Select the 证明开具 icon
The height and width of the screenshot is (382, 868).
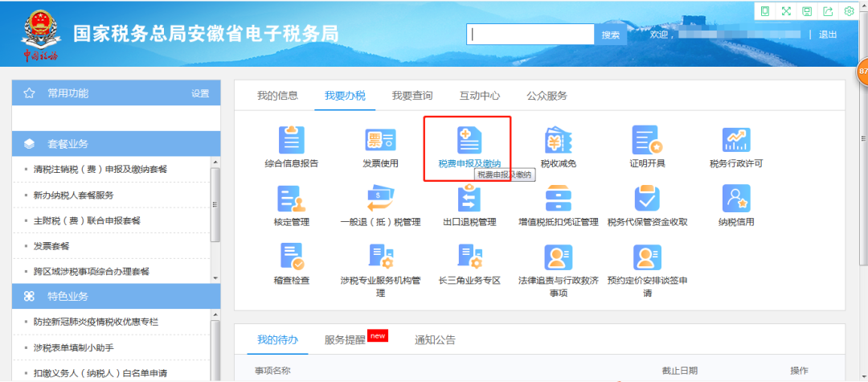point(647,141)
